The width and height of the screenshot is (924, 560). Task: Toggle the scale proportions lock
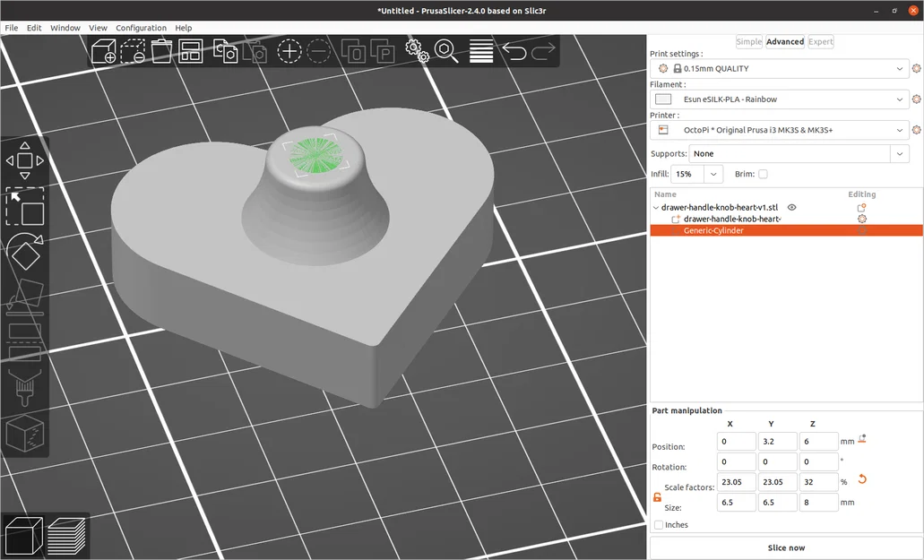(x=657, y=497)
